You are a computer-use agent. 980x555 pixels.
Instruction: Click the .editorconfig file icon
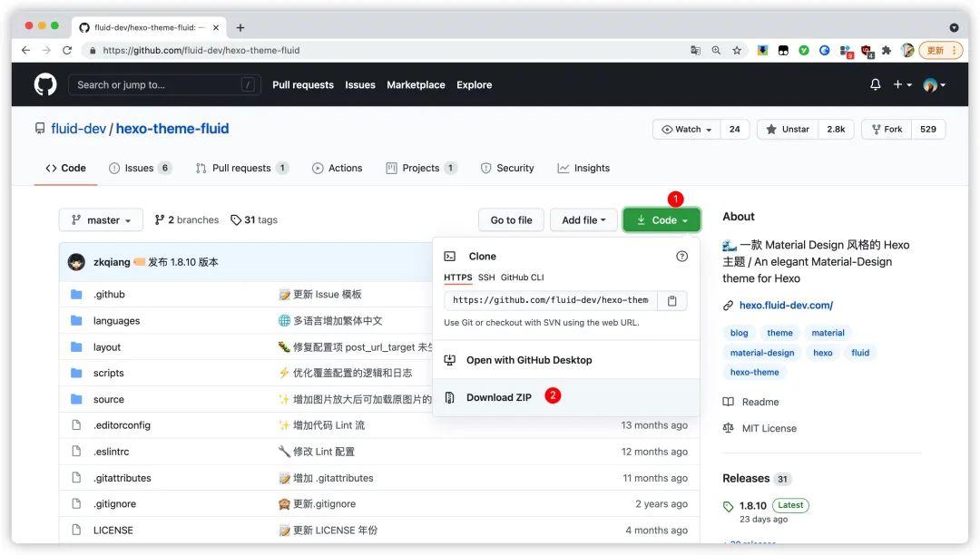(76, 425)
